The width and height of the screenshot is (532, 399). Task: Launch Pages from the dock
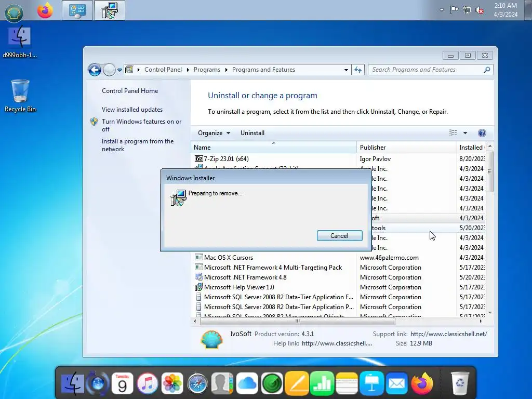coord(297,384)
